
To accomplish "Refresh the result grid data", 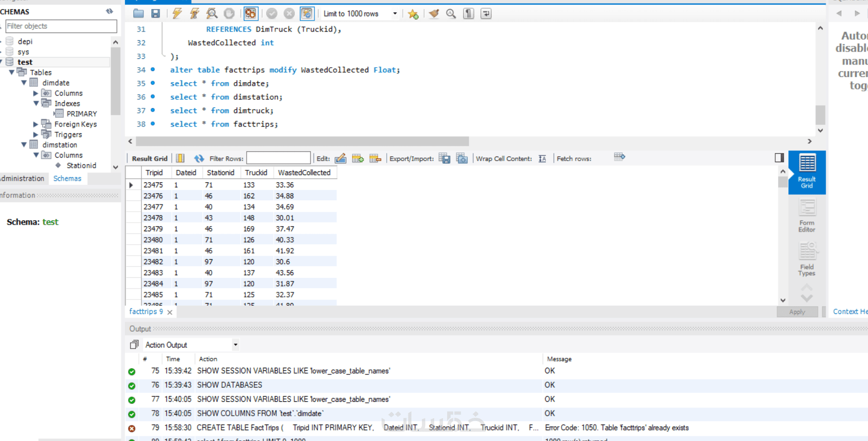I will 199,159.
